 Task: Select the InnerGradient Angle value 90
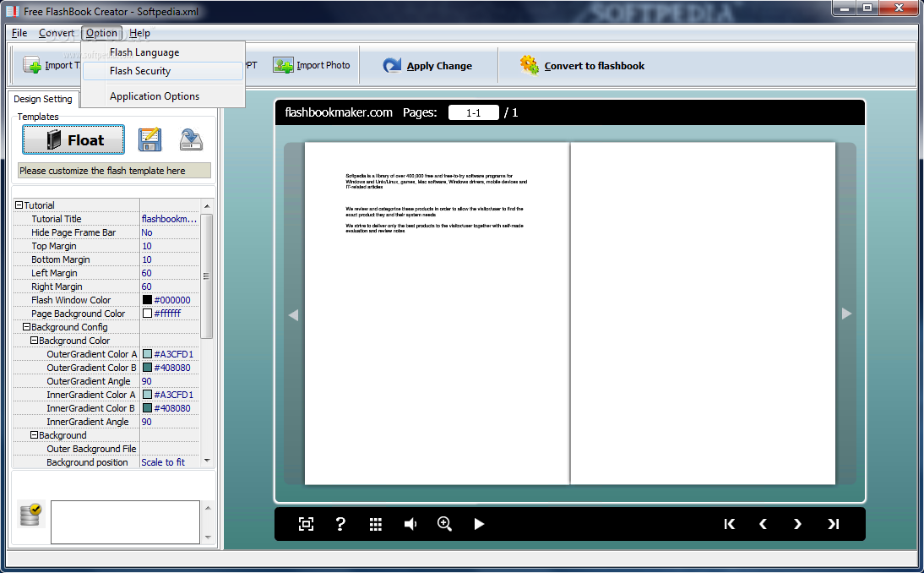pos(170,422)
